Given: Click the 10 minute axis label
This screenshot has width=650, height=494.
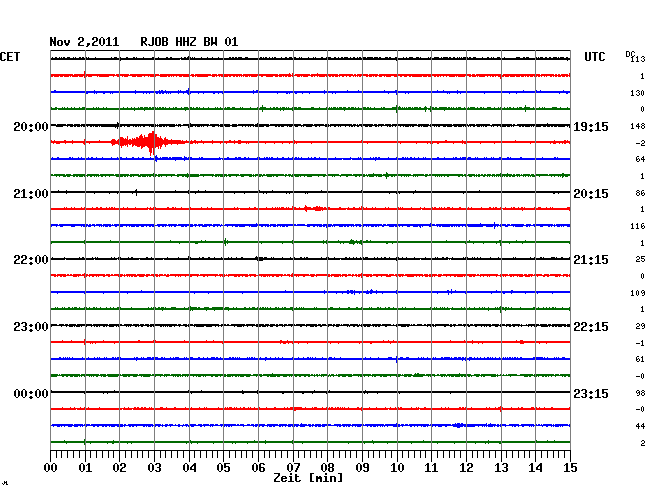Looking at the screenshot, I should [x=397, y=468].
